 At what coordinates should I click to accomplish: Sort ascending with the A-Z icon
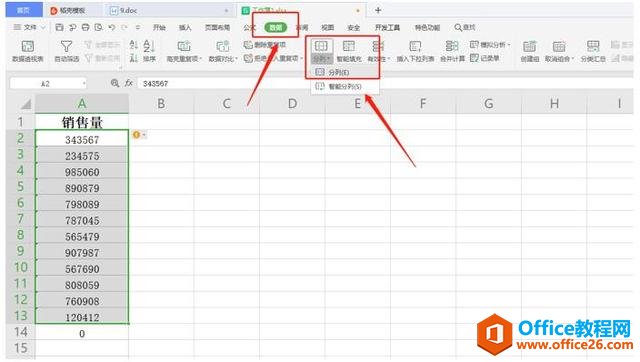point(133,44)
